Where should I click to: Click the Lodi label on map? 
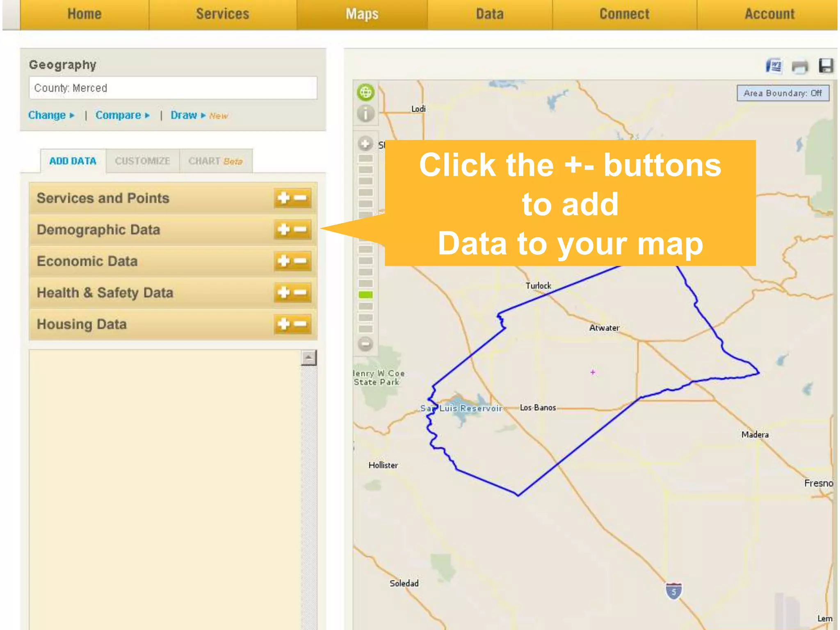pos(418,109)
